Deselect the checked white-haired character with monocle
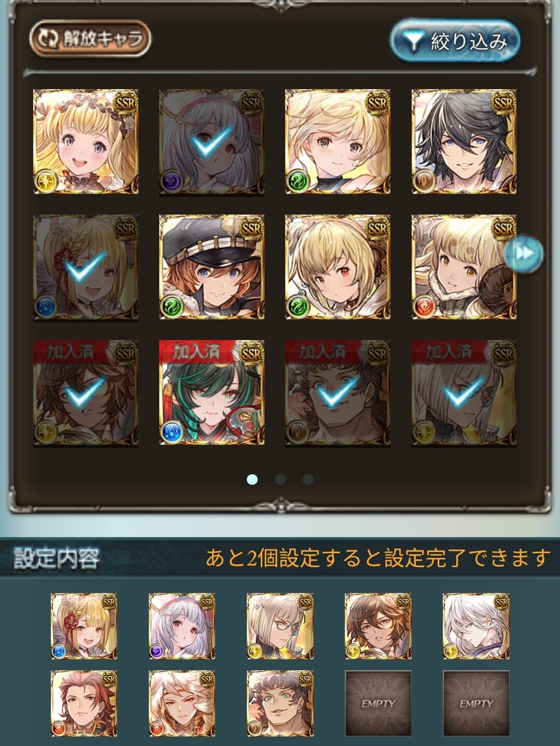 pos(464,392)
